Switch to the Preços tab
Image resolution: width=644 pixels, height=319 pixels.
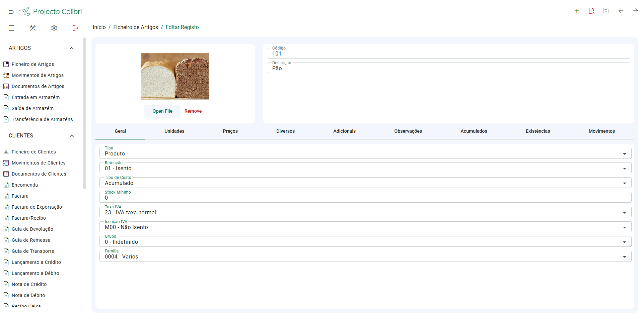coord(230,131)
